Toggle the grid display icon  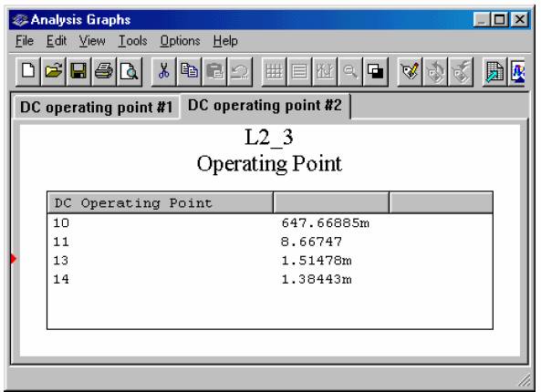(x=274, y=72)
